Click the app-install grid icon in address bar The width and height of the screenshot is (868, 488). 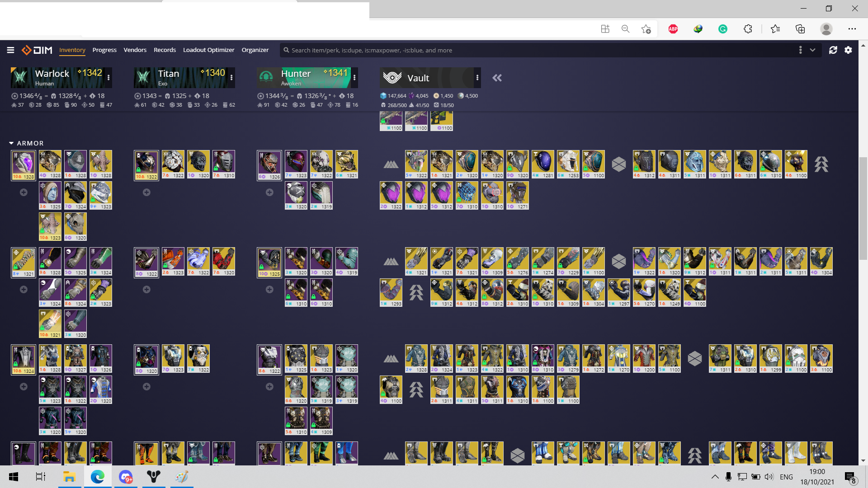pos(605,29)
